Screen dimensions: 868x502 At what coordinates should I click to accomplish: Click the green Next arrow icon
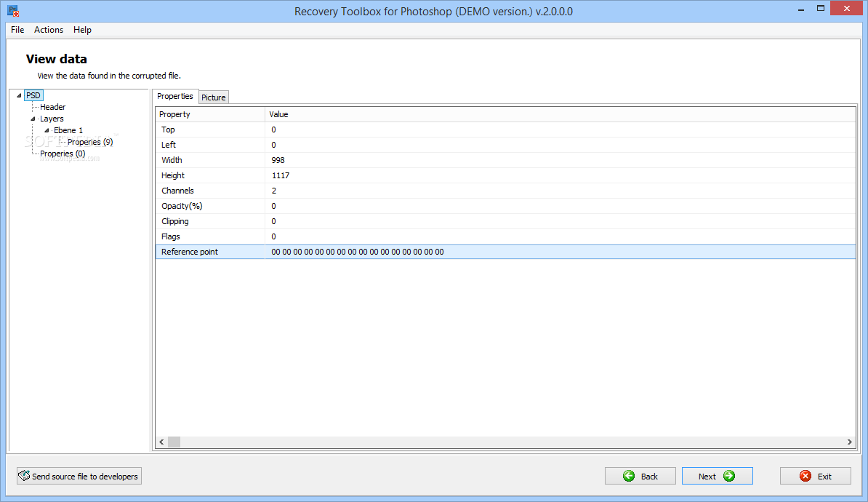[x=729, y=476]
